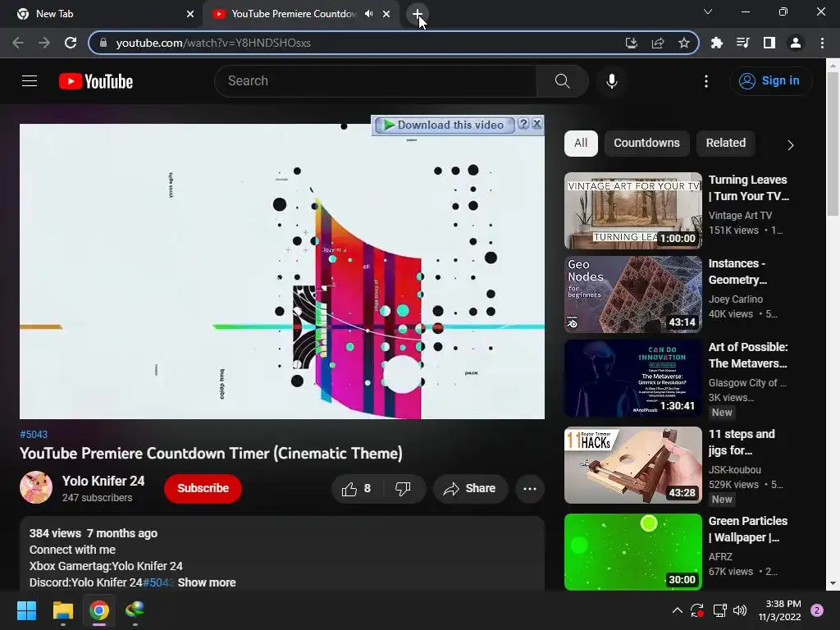
Task: Bookmark this page with star icon
Action: pos(683,43)
